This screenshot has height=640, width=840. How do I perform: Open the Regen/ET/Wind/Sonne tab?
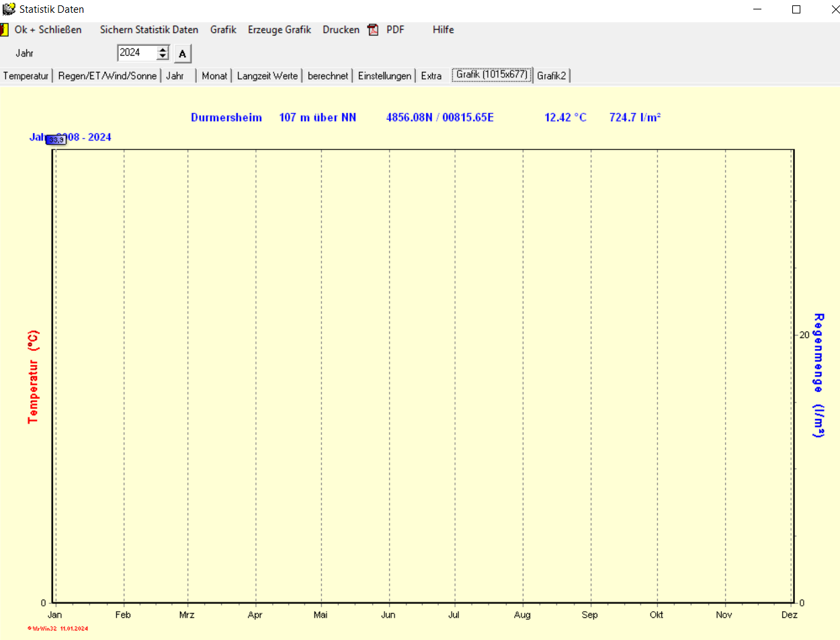pos(108,76)
